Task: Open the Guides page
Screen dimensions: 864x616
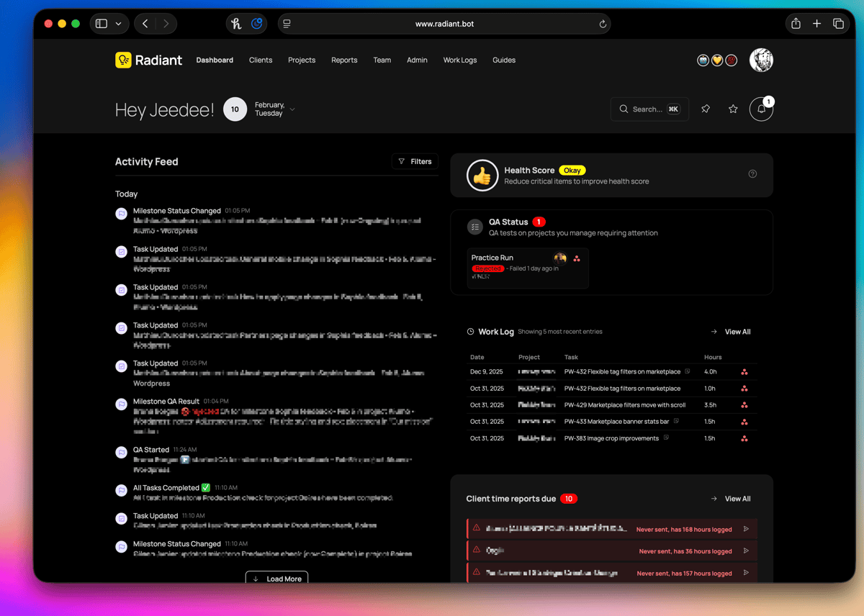Action: click(x=504, y=60)
